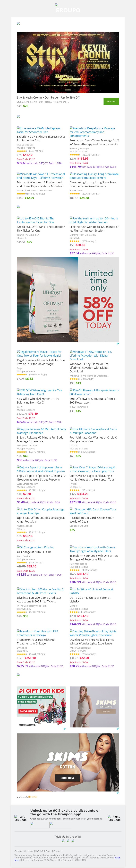
Task: Click the last social media icon
Action: tap(73, 841)
